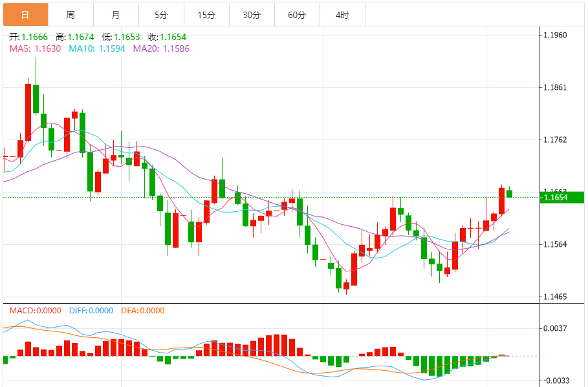Click the 0.0037 MACD axis label
This screenshot has width=588, height=387.
pyautogui.click(x=555, y=329)
